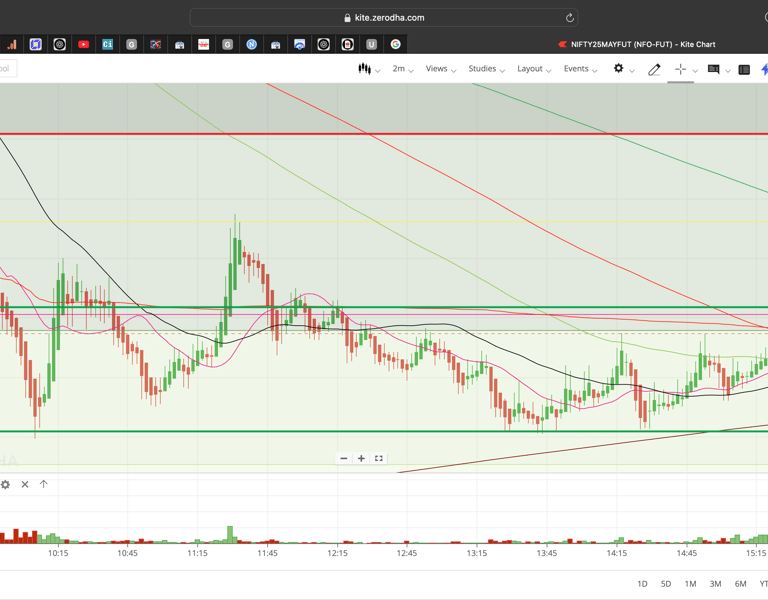Select the 3M range
The image size is (768, 600).
click(x=715, y=584)
